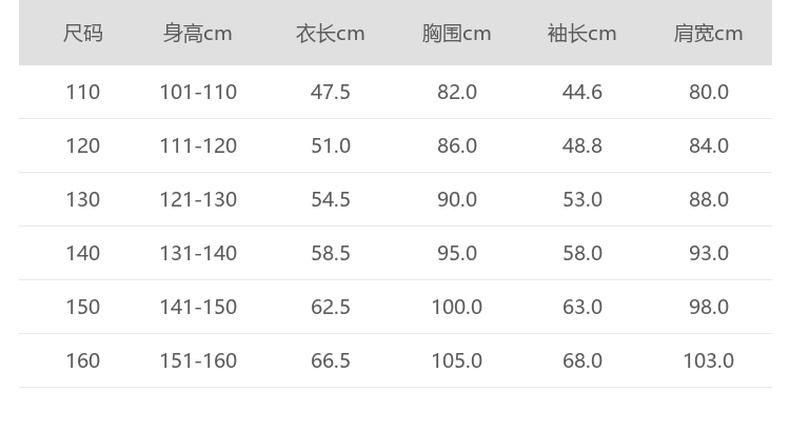Select the 111-120 height range cell

(198, 146)
